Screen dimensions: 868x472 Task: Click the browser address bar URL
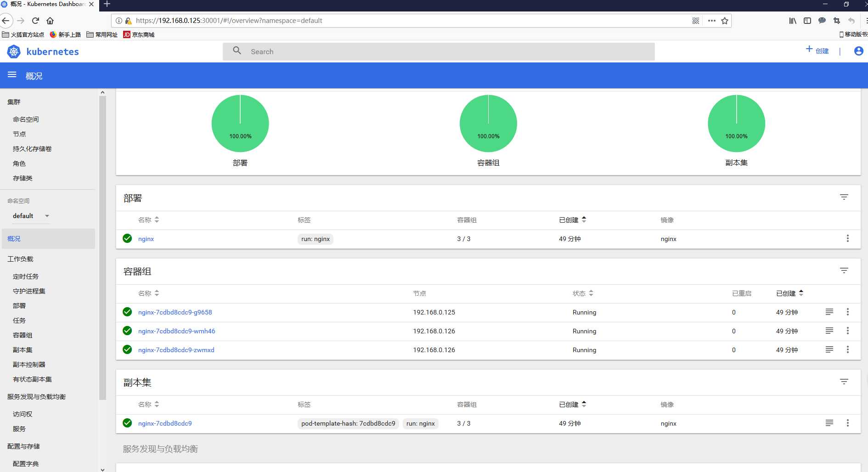click(x=229, y=21)
